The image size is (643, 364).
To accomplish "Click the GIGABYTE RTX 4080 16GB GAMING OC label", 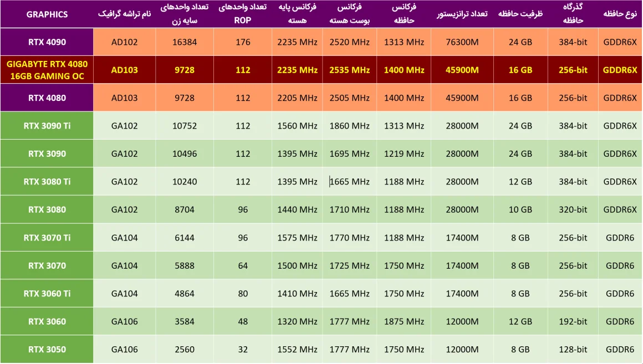I will pos(47,70).
